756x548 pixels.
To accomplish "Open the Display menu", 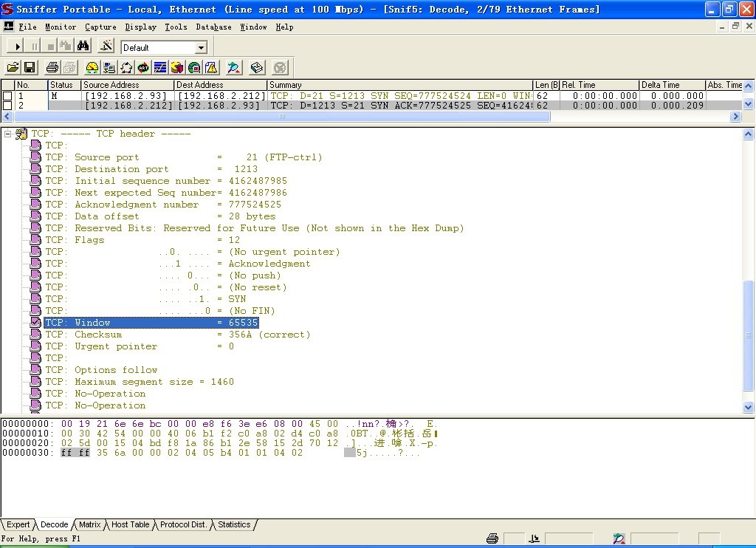I will click(x=141, y=27).
